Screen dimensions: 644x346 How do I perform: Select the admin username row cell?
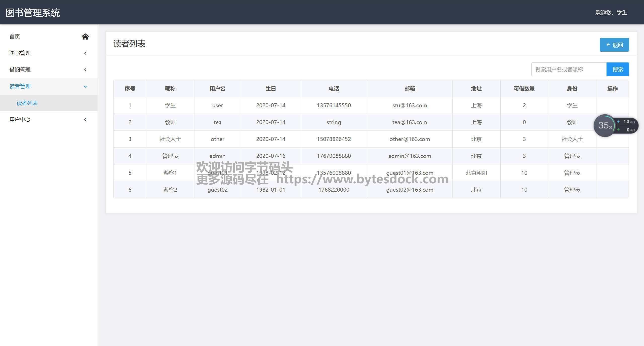pos(217,156)
